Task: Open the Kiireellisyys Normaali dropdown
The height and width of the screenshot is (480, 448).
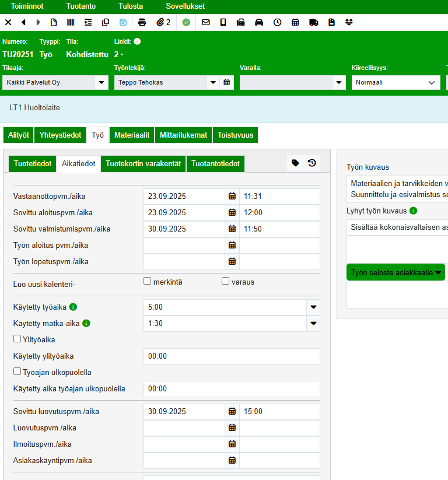Action: point(395,83)
